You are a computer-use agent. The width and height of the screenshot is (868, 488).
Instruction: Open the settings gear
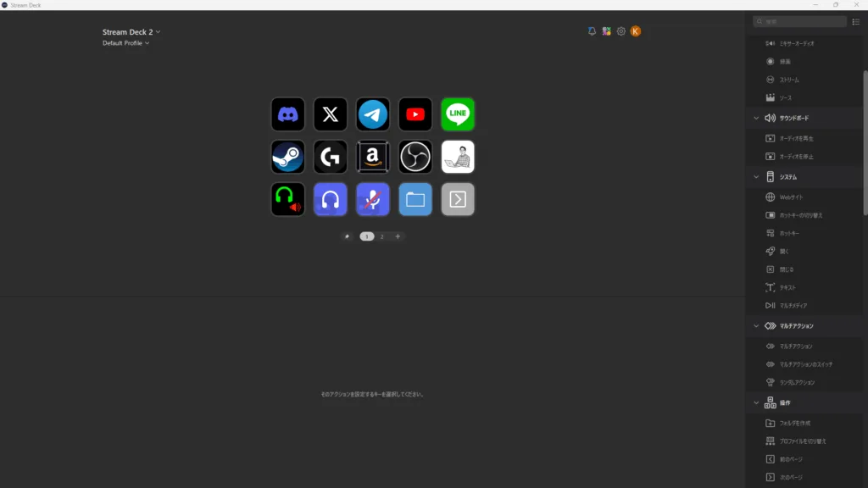click(621, 31)
